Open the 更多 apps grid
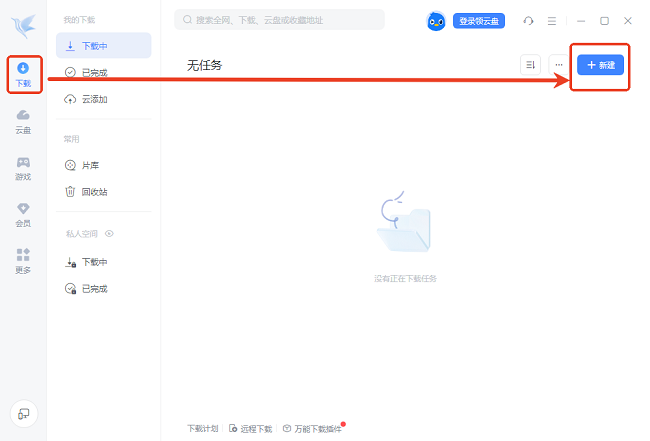 [x=23, y=262]
